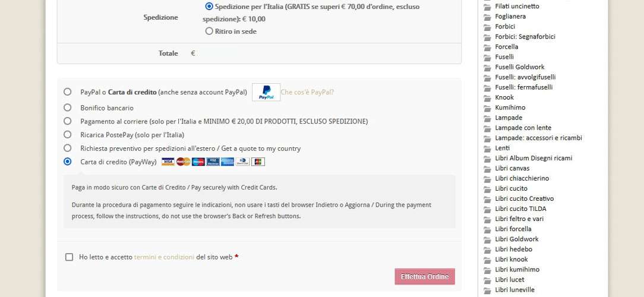Open the Fuselli Goldwork category
This screenshot has width=644, height=297.
(520, 67)
